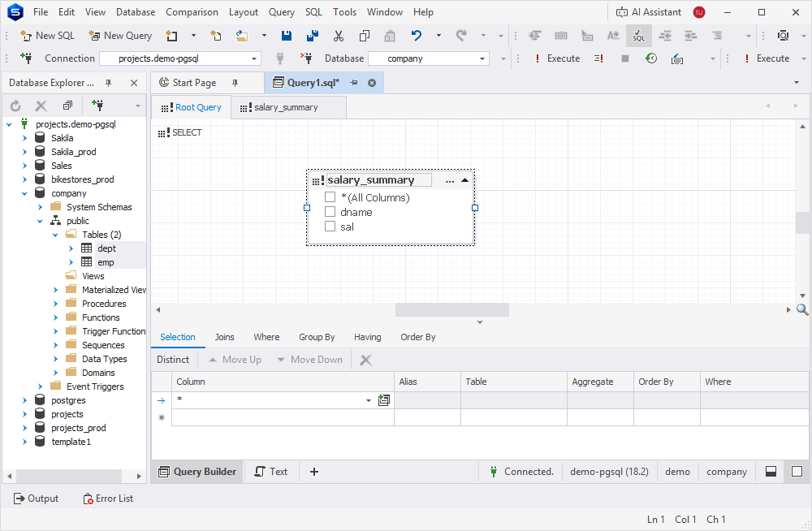The height and width of the screenshot is (531, 812).
Task: Collapse the diagram pane chevron below the scrollbar
Action: pyautogui.click(x=480, y=322)
